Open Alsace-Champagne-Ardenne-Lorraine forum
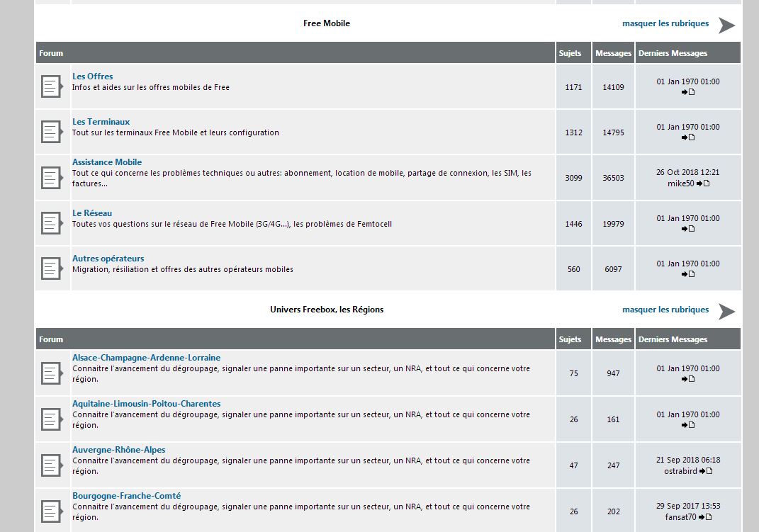The width and height of the screenshot is (759, 532). 146,358
